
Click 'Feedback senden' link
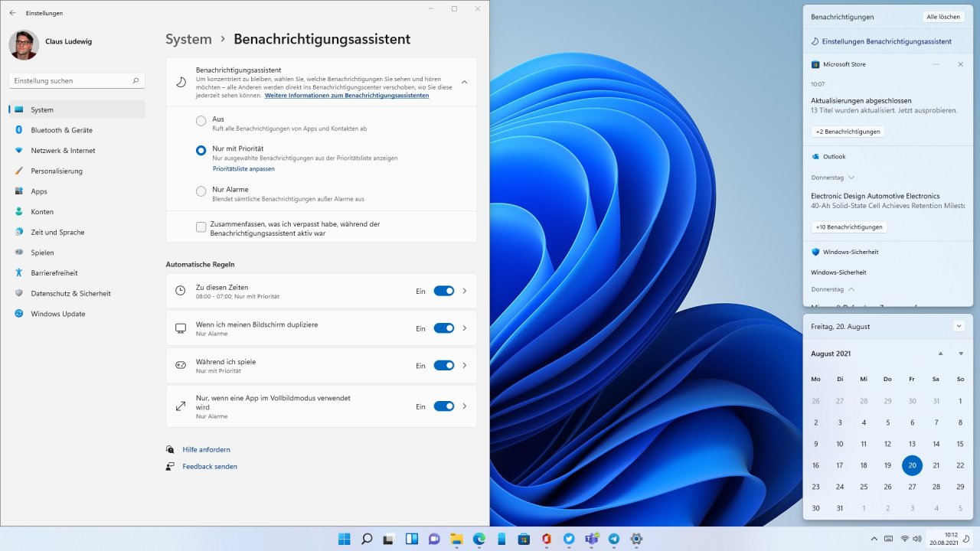tap(210, 466)
